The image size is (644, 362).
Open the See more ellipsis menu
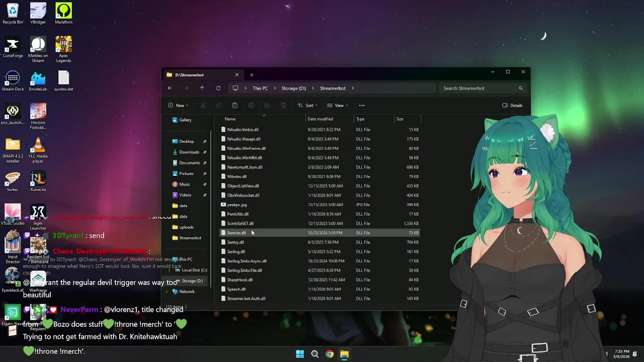pyautogui.click(x=362, y=106)
